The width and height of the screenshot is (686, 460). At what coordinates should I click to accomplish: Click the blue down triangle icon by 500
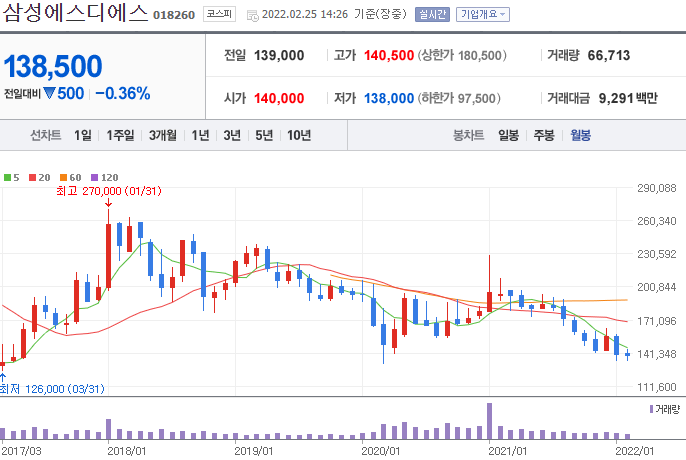(49, 93)
